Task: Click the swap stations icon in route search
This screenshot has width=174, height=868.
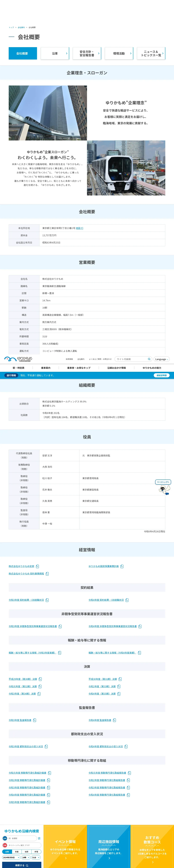Action: pyautogui.click(x=39, y=838)
